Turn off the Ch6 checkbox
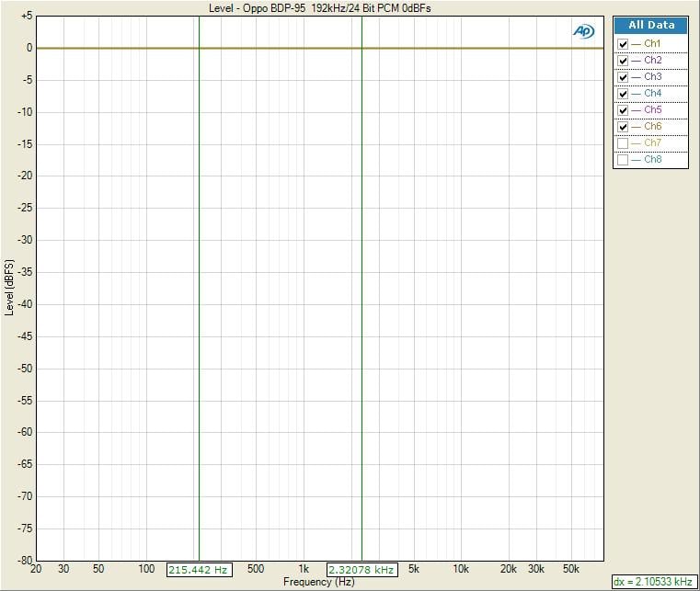 tap(623, 127)
